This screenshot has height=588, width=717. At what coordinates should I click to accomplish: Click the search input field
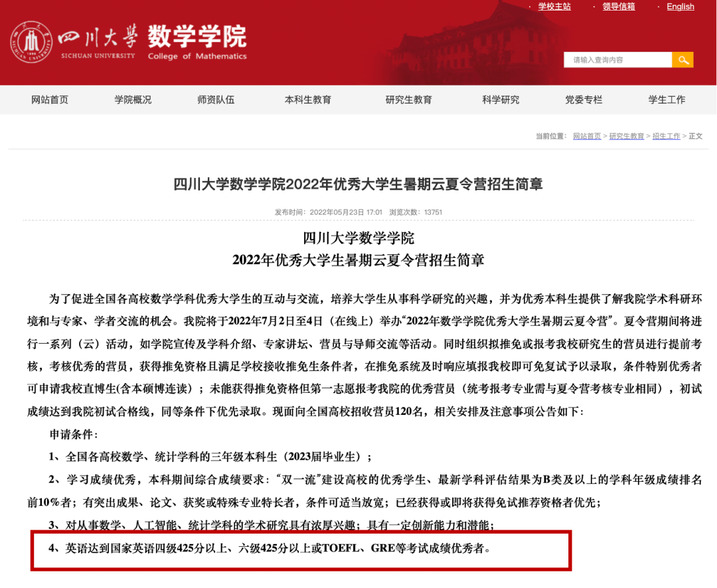pyautogui.click(x=618, y=60)
